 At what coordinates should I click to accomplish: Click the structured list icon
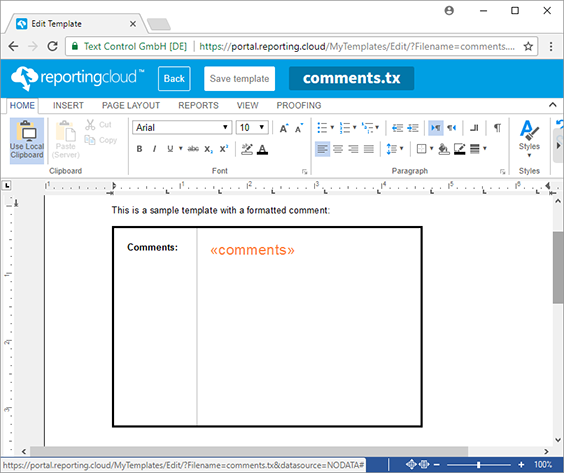[x=367, y=128]
